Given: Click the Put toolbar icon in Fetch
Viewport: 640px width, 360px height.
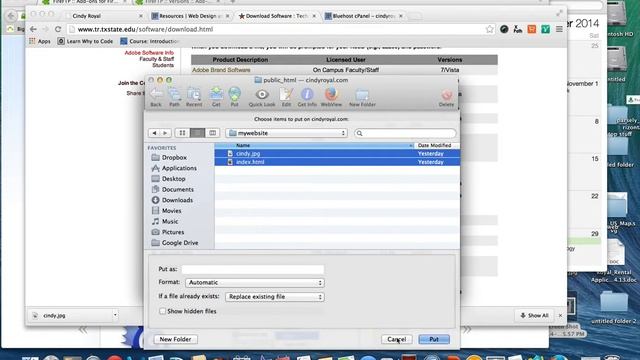Looking at the screenshot, I should pos(234,97).
